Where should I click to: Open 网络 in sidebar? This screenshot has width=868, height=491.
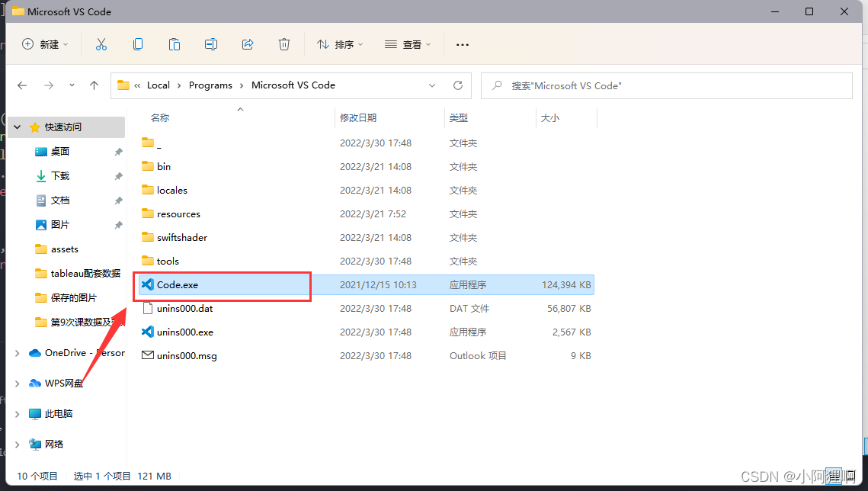[53, 444]
